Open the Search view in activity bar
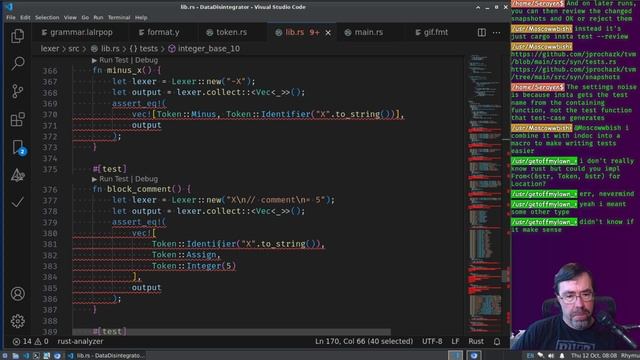This screenshot has height=360, width=640. (x=18, y=63)
